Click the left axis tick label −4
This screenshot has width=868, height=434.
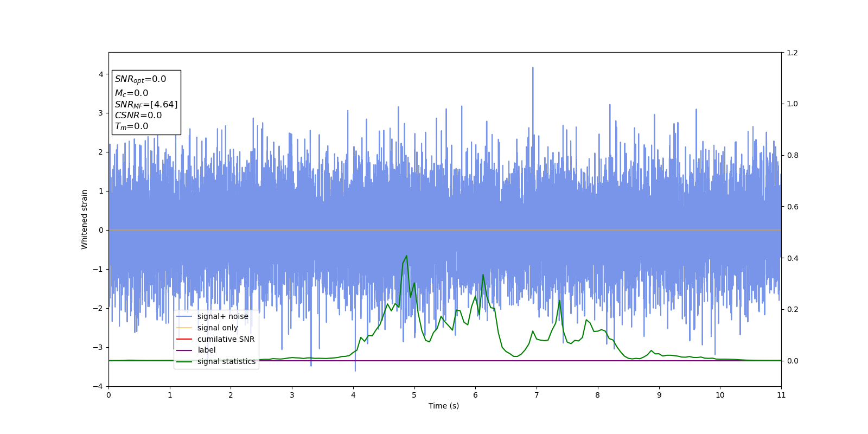97,386
